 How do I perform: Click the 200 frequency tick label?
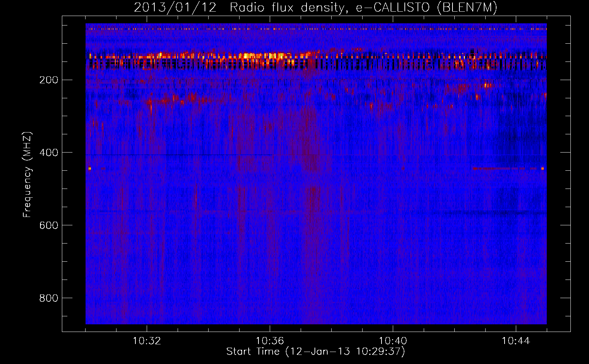tap(48, 80)
